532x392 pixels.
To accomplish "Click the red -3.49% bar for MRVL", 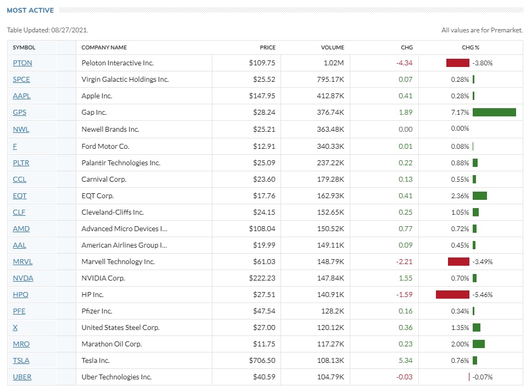I will tap(459, 262).
